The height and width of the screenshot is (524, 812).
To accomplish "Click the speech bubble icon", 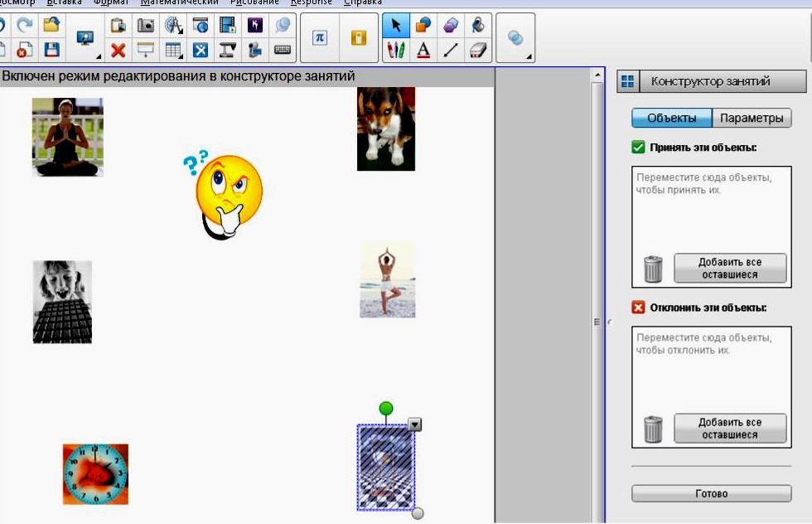I will [x=283, y=24].
